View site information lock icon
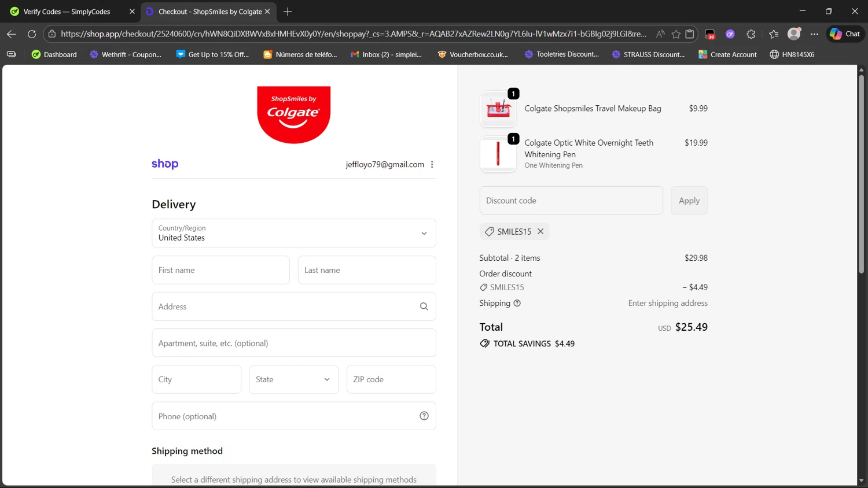This screenshot has width=868, height=488. 52,34
